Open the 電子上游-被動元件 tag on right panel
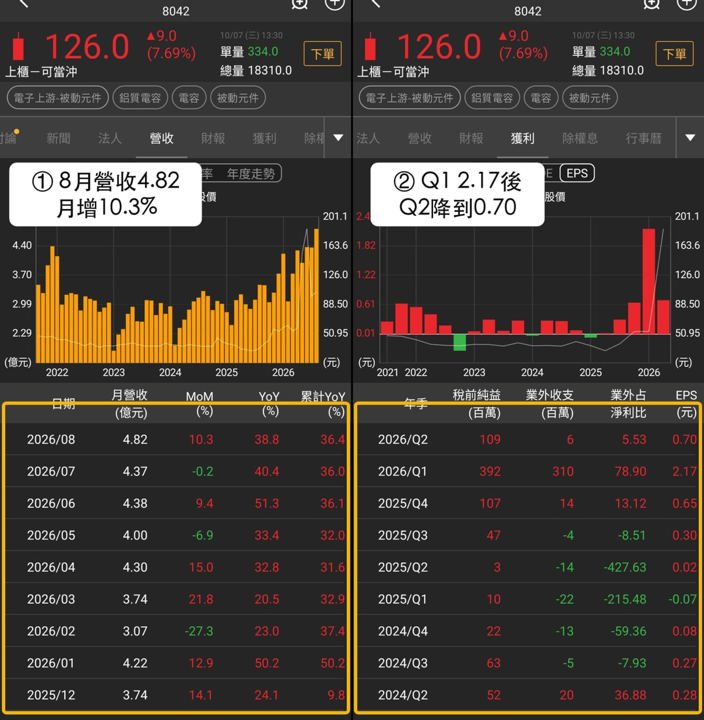The image size is (704, 720). tap(409, 98)
